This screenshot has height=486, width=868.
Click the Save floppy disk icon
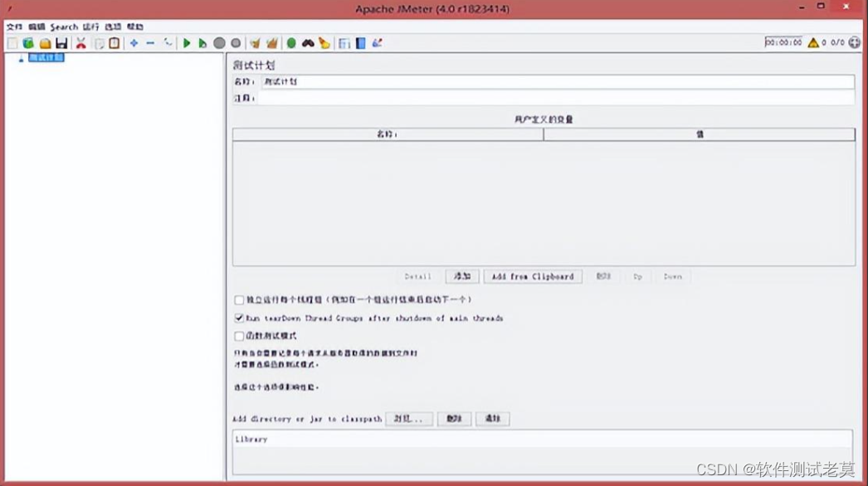[x=61, y=43]
